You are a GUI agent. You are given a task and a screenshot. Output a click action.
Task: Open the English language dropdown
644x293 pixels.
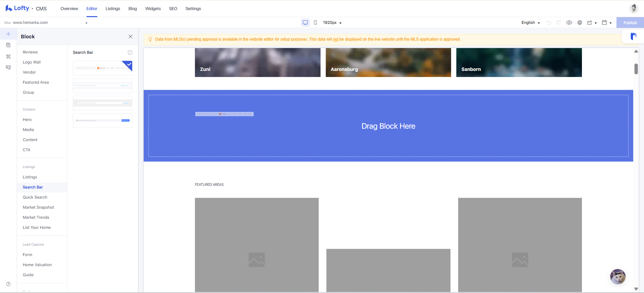[530, 23]
